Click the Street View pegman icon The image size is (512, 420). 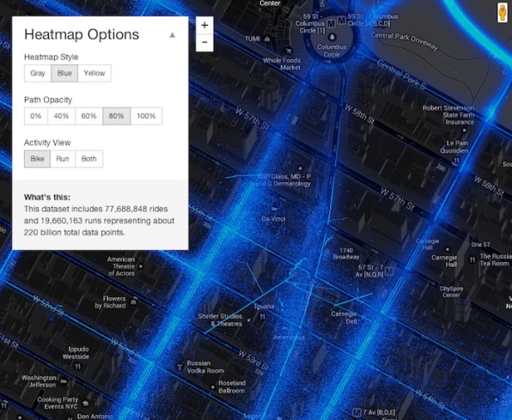(503, 12)
